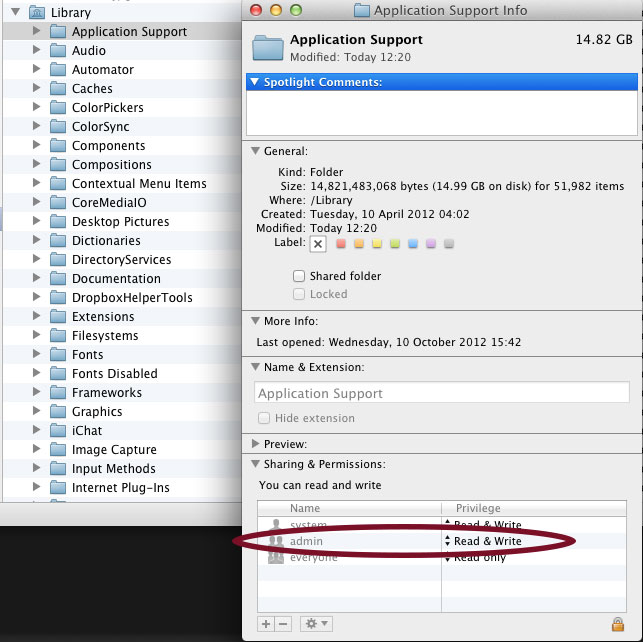Check the Hide extension checkbox
The image size is (643, 642).
[x=265, y=418]
